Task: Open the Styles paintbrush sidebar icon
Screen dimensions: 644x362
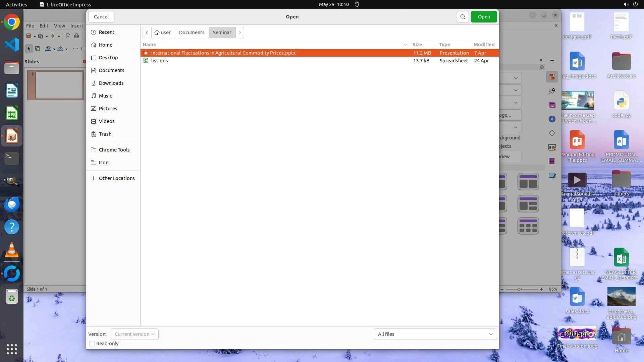Action: pyautogui.click(x=552, y=91)
